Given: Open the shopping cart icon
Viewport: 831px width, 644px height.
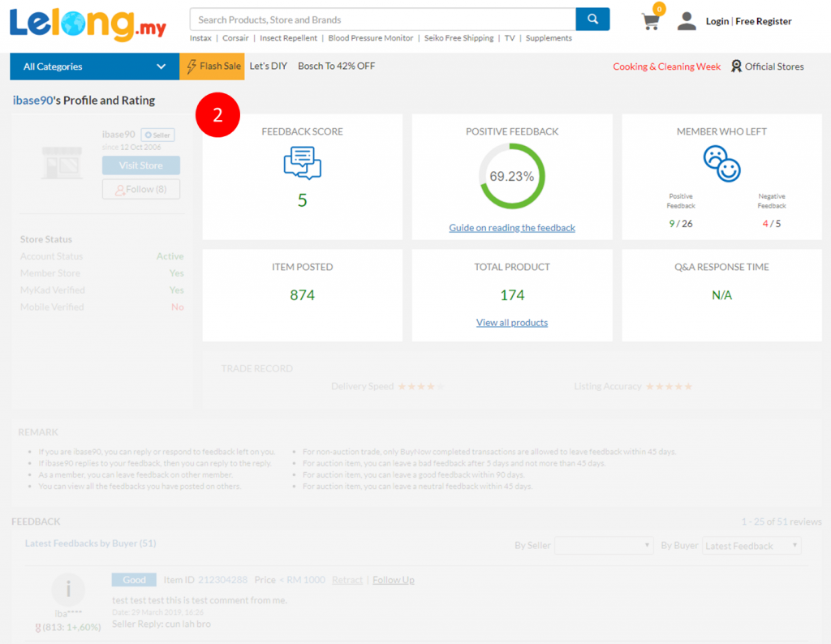Looking at the screenshot, I should tap(650, 21).
